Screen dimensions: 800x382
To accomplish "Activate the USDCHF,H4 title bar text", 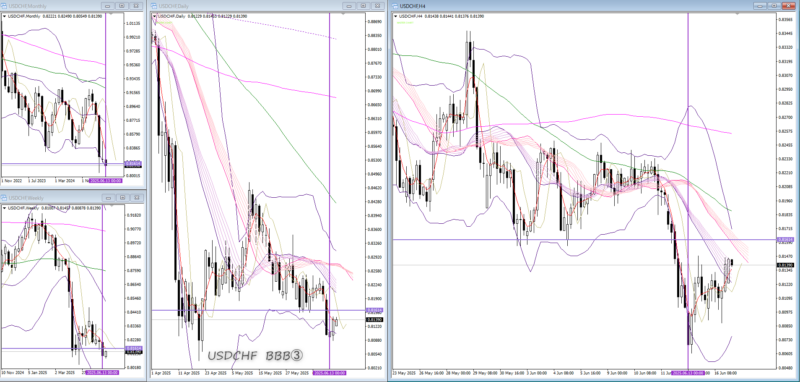I will (x=413, y=6).
